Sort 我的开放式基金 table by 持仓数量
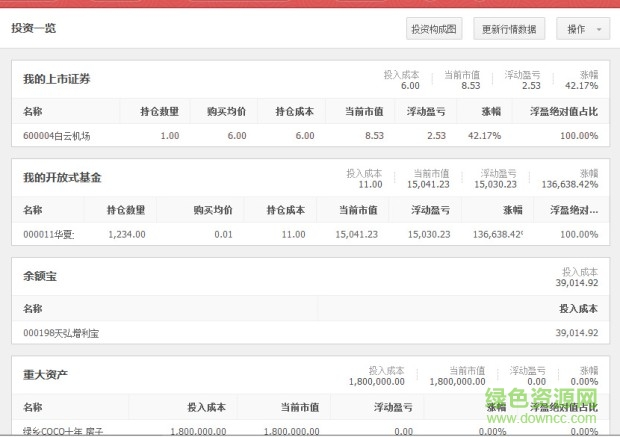 (126, 210)
